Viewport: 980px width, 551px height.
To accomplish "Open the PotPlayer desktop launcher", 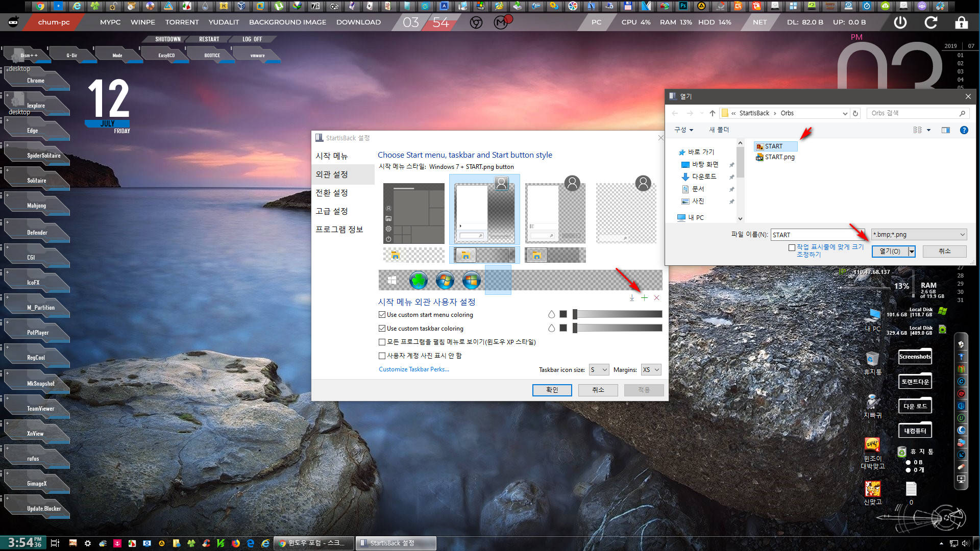I will coord(36,333).
